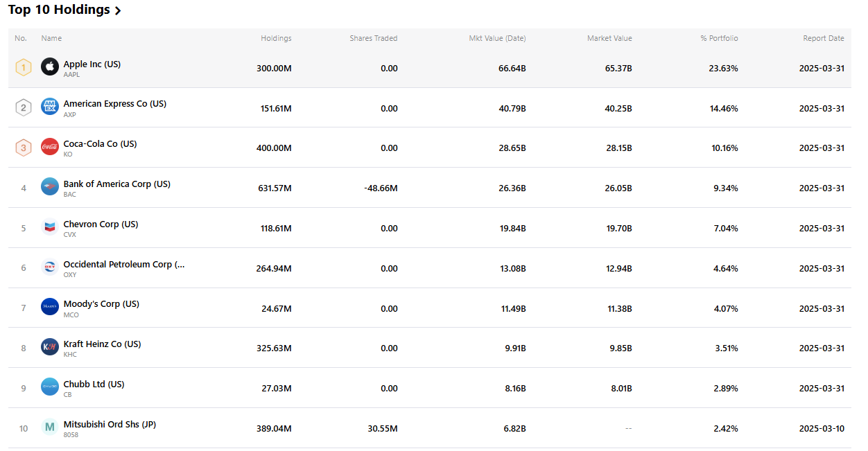Viewport: 868px width, 451px height.
Task: Click the Mitsubishi 'M' logo icon
Action: click(50, 427)
